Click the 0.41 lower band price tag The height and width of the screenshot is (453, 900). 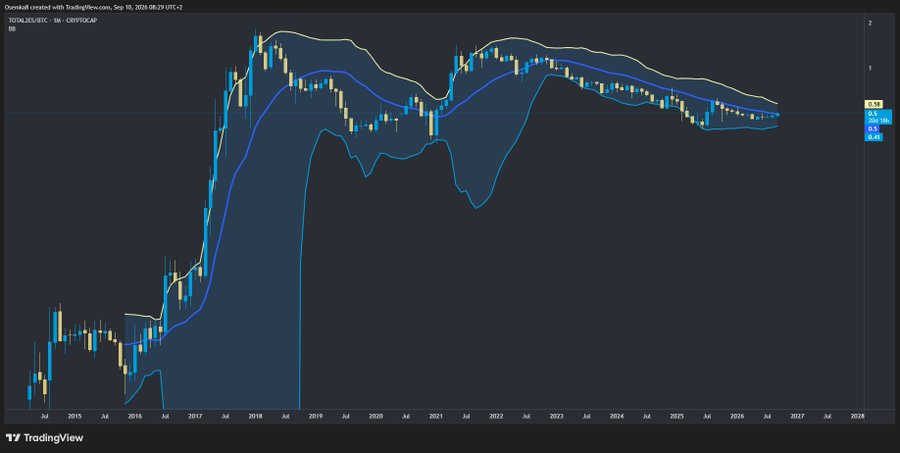(875, 137)
